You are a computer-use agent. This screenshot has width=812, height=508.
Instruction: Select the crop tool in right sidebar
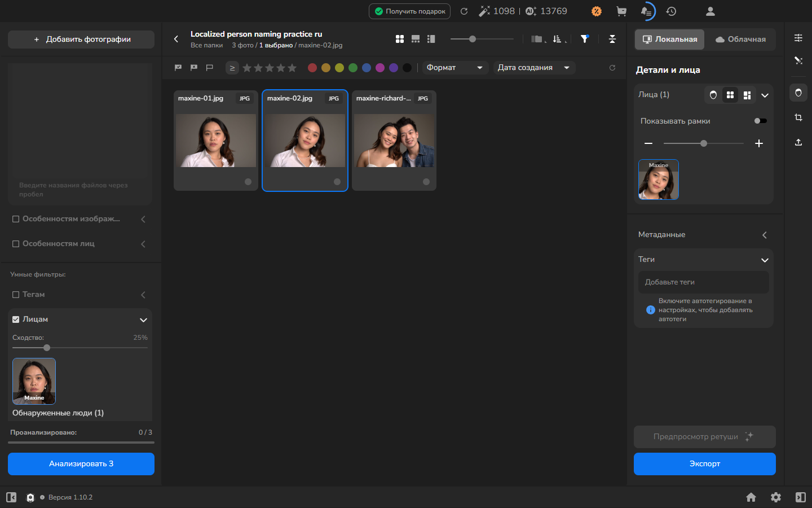[798, 117]
